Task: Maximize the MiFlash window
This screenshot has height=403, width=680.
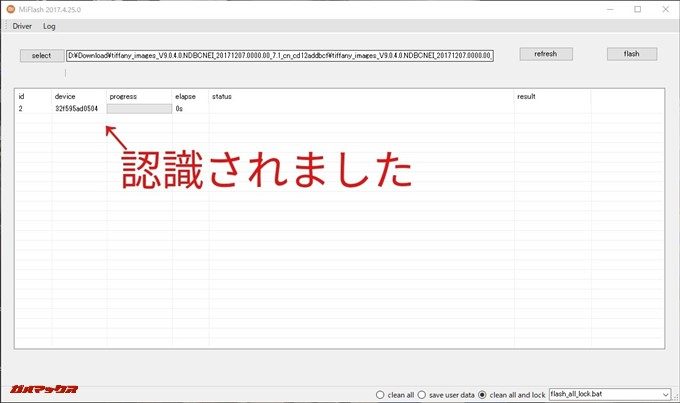Action: (637, 9)
